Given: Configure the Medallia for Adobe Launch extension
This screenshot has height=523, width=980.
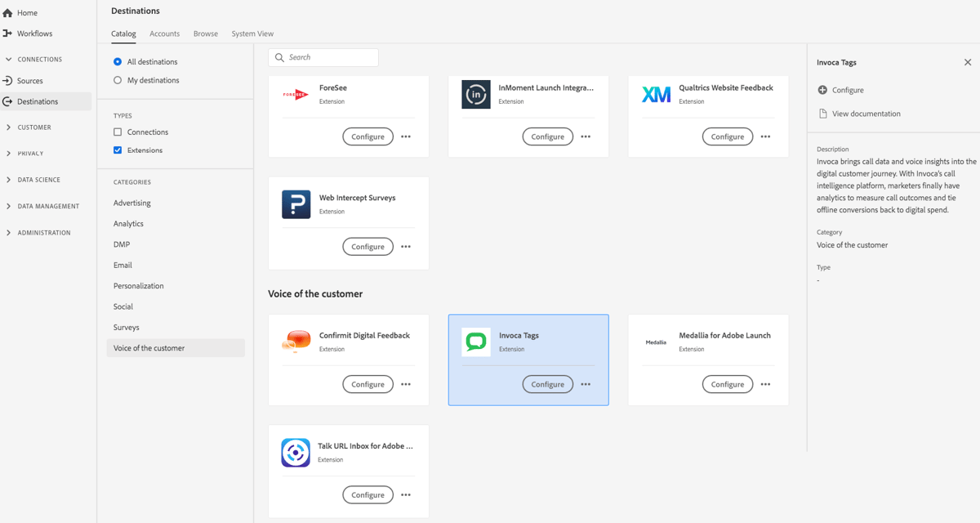Looking at the screenshot, I should (x=727, y=383).
